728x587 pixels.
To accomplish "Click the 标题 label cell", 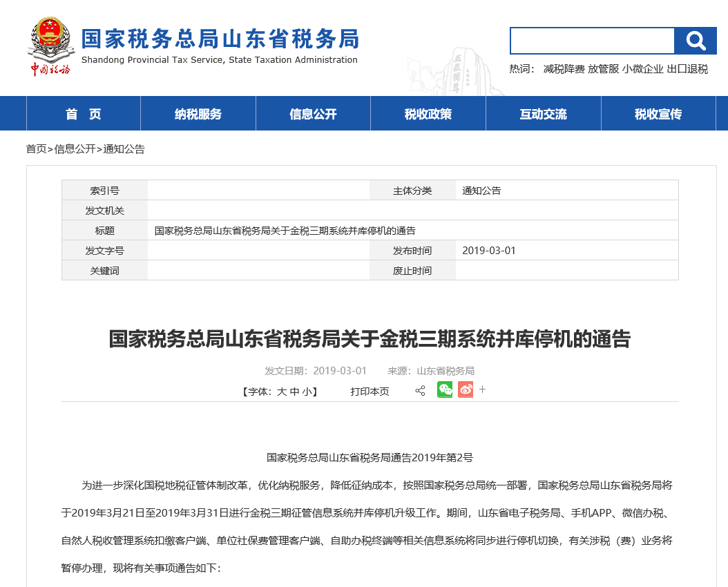I will [x=105, y=231].
